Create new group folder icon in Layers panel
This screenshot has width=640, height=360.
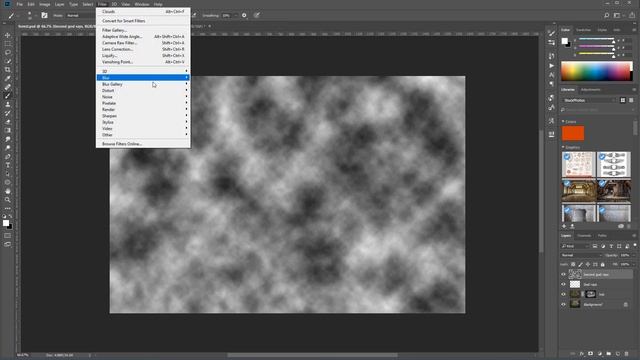609,353
